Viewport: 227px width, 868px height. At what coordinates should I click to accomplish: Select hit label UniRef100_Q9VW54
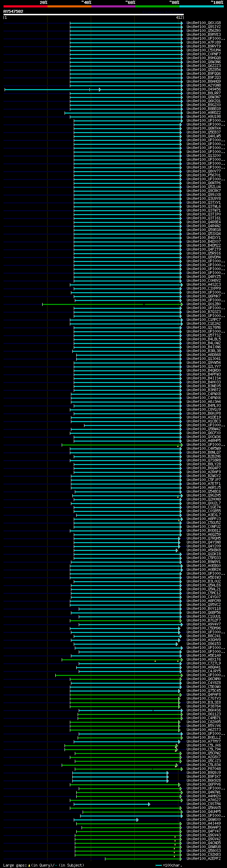tap(204, 363)
